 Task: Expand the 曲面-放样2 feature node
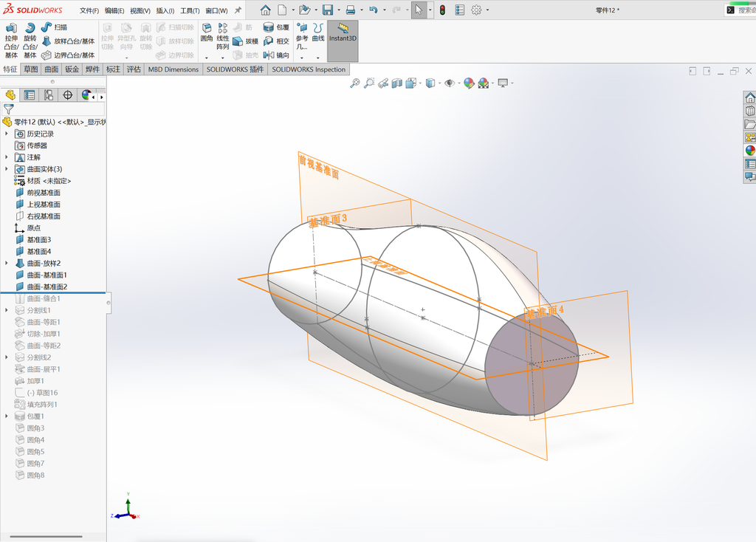point(6,264)
